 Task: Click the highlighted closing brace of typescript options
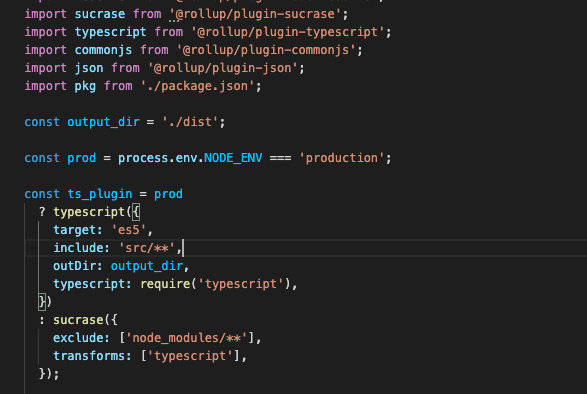coord(42,301)
